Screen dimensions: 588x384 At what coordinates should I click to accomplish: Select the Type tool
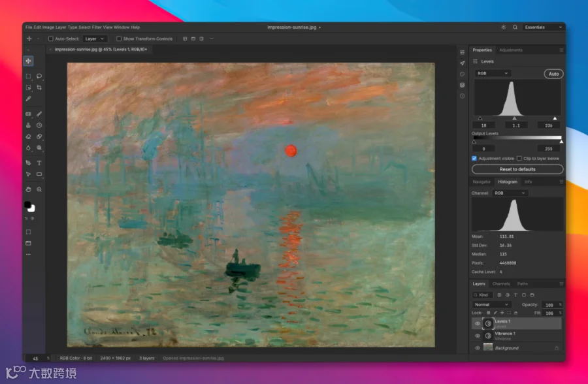click(x=39, y=163)
